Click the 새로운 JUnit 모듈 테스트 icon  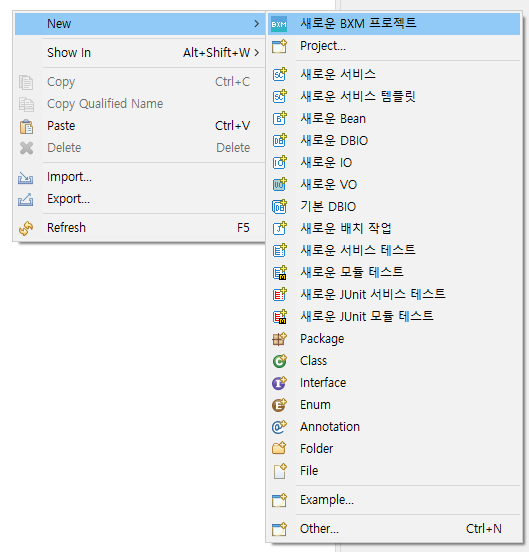(x=279, y=316)
